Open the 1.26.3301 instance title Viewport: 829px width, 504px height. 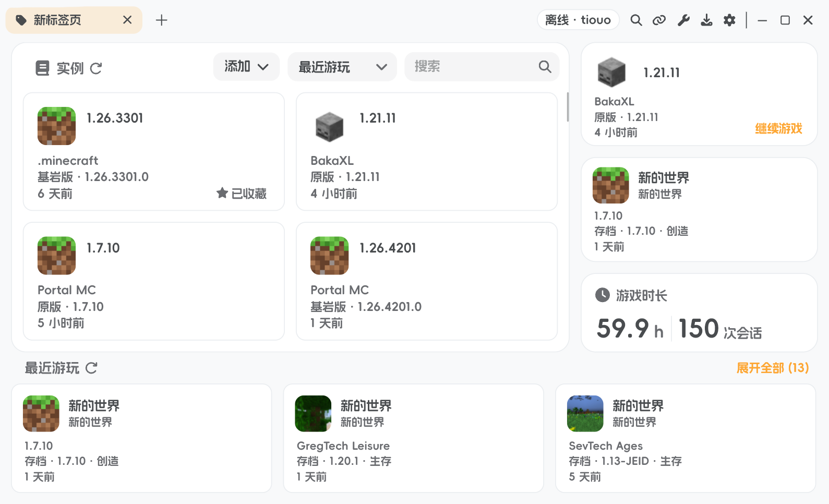[115, 118]
